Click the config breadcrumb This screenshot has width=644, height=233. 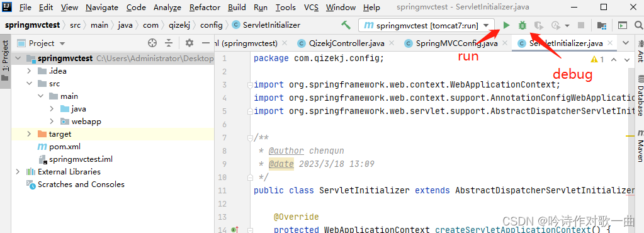point(211,25)
